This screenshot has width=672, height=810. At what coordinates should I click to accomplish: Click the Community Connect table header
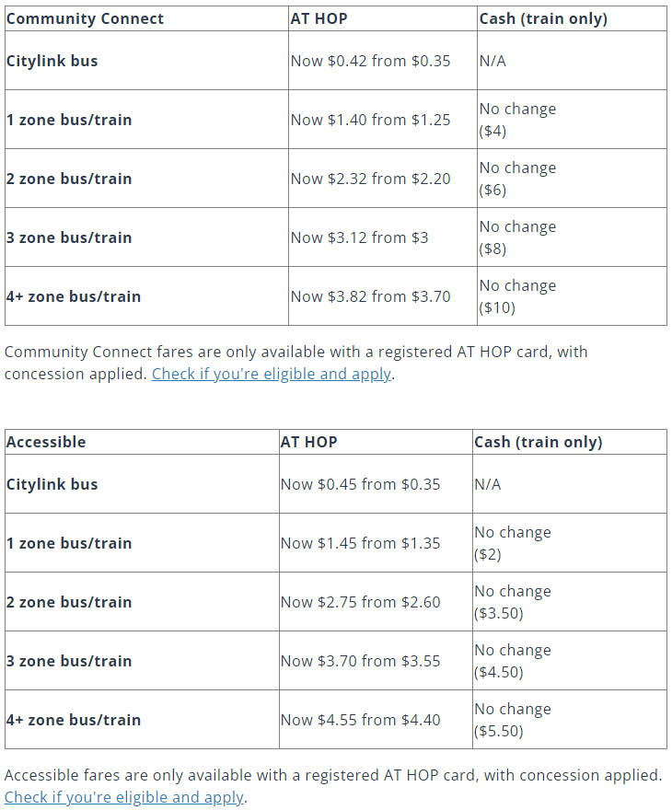tap(85, 18)
